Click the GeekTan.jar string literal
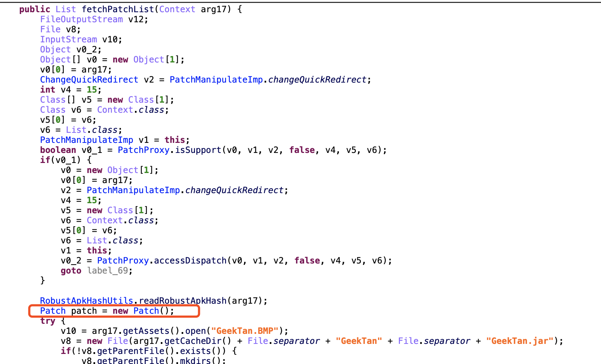 pyautogui.click(x=520, y=341)
